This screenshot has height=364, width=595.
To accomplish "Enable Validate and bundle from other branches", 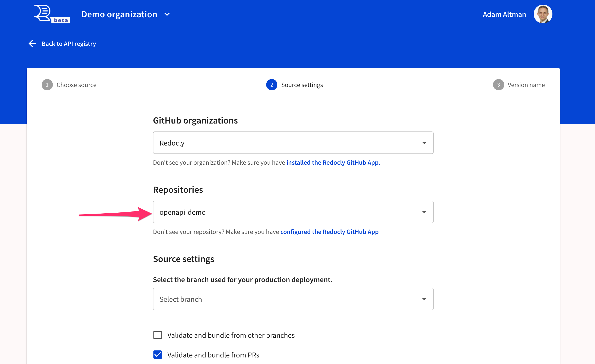I will point(157,335).
